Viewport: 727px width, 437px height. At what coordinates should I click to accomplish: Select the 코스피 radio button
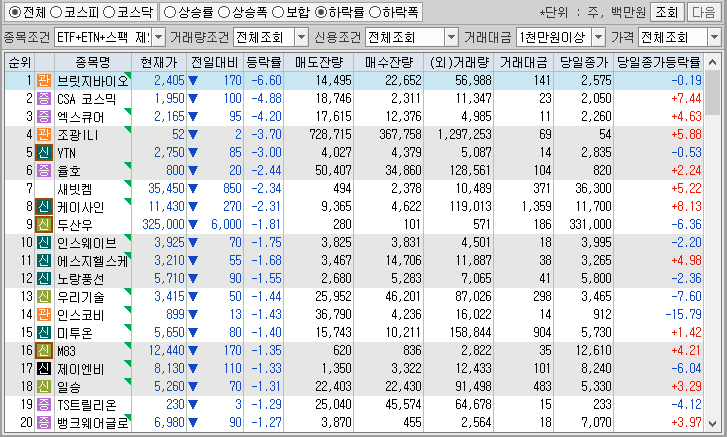(x=56, y=12)
